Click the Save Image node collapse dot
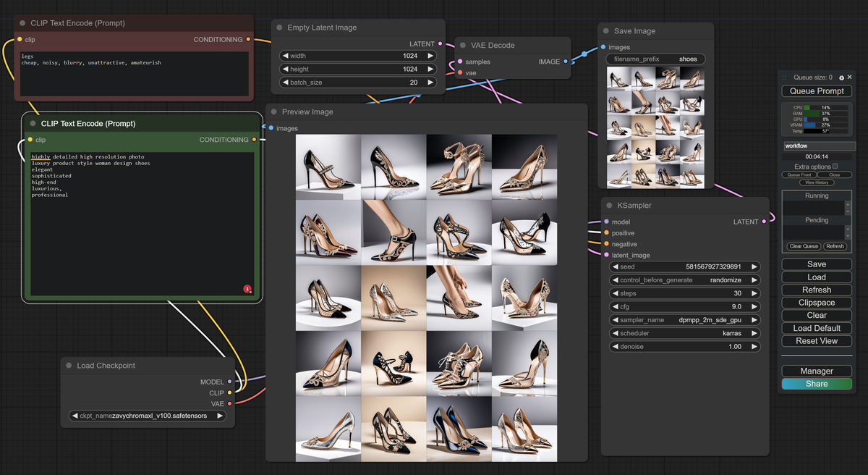Image resolution: width=868 pixels, height=475 pixels. [605, 31]
